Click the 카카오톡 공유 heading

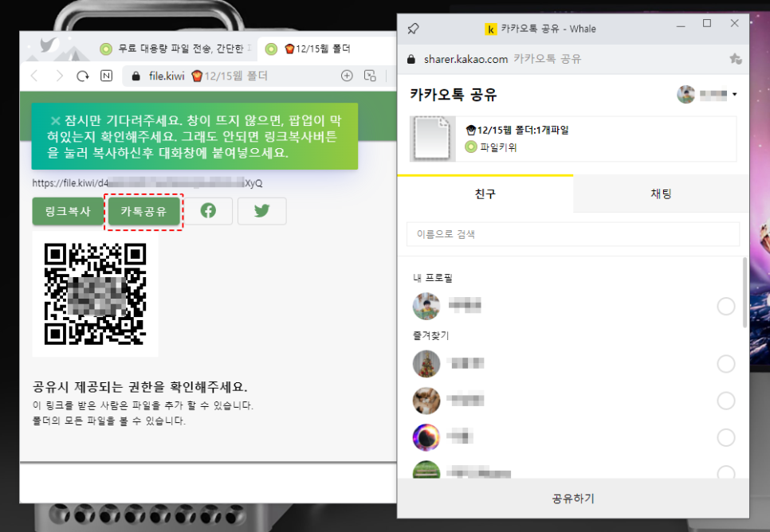[x=454, y=94]
